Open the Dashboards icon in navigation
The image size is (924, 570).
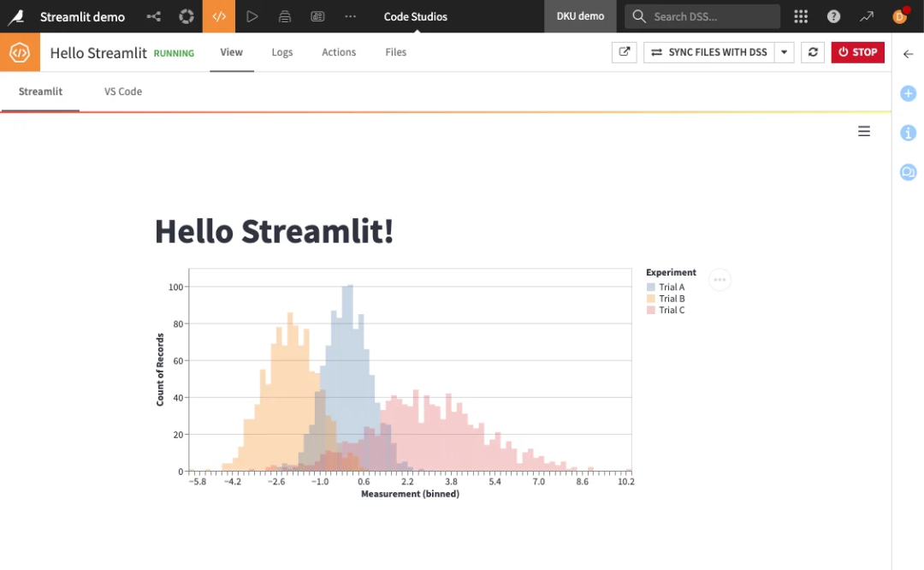[317, 16]
